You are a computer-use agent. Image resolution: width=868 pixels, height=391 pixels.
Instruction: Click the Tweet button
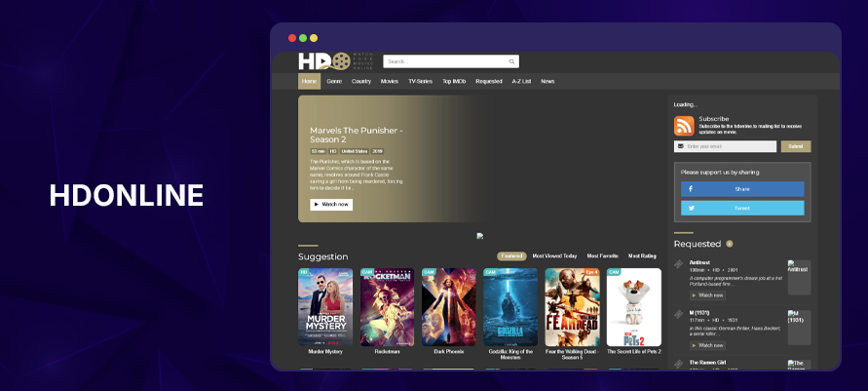coord(742,209)
